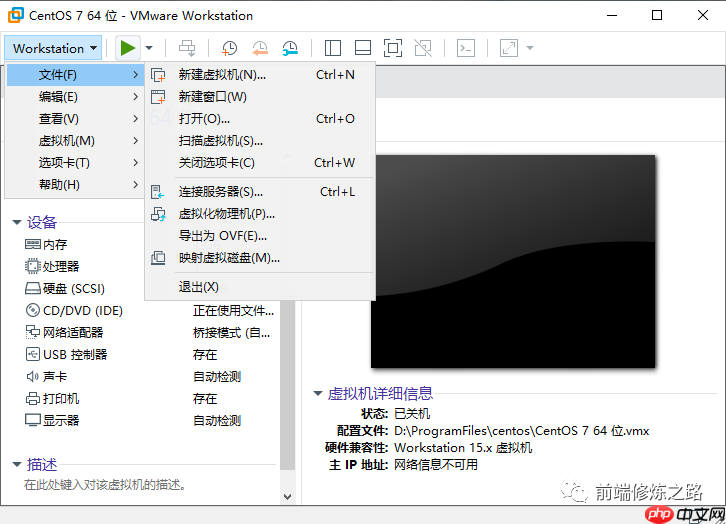Power on the virtual machine with green play button
Viewport: 726px width, 524px height.
pyautogui.click(x=128, y=48)
